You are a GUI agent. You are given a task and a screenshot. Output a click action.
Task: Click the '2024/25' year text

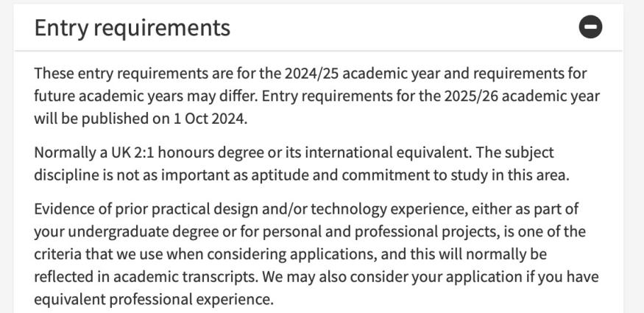[x=314, y=74]
